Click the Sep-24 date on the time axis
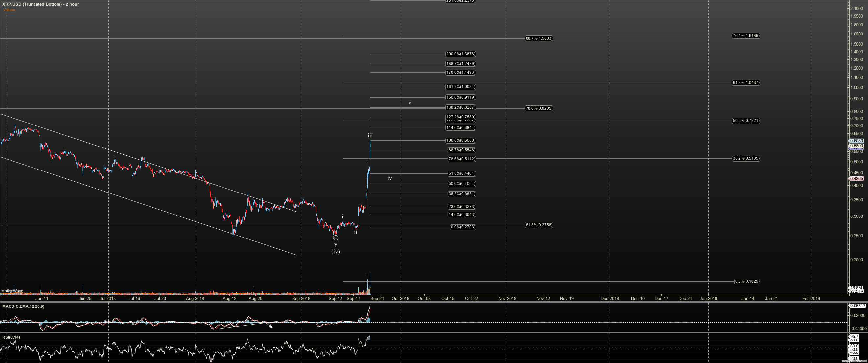This screenshot has width=868, height=363. (x=377, y=298)
